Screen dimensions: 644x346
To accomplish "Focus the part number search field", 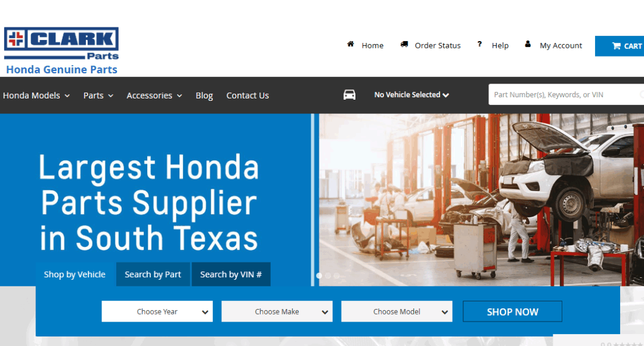I will click(x=566, y=95).
